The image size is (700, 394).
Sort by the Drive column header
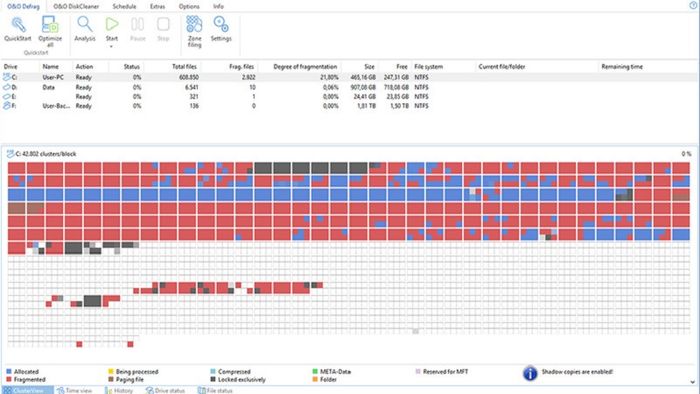[10, 66]
